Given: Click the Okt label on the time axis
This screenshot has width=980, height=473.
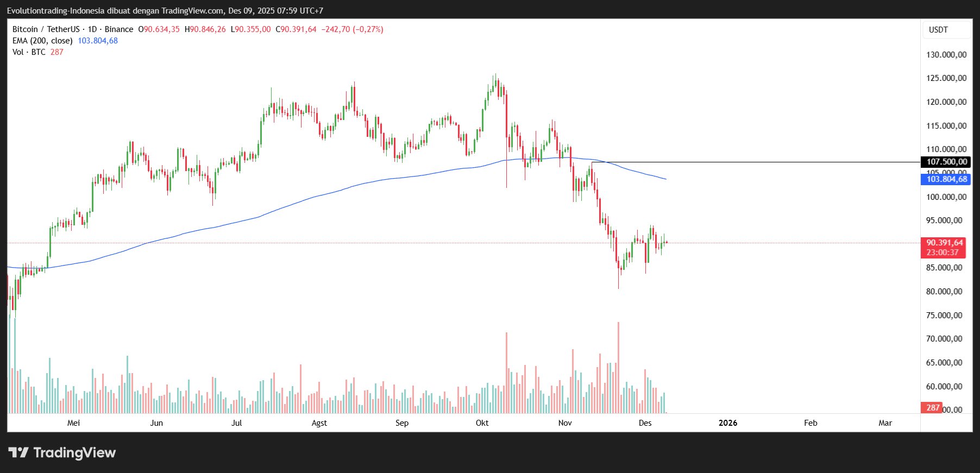Looking at the screenshot, I should pyautogui.click(x=482, y=423).
